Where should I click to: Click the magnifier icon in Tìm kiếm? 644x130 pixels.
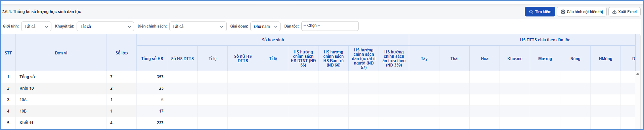[531, 12]
